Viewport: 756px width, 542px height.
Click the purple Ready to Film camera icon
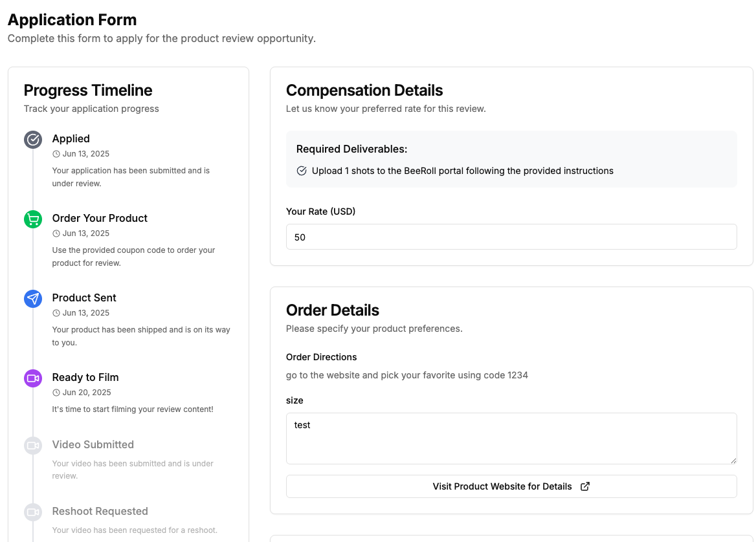coord(33,378)
